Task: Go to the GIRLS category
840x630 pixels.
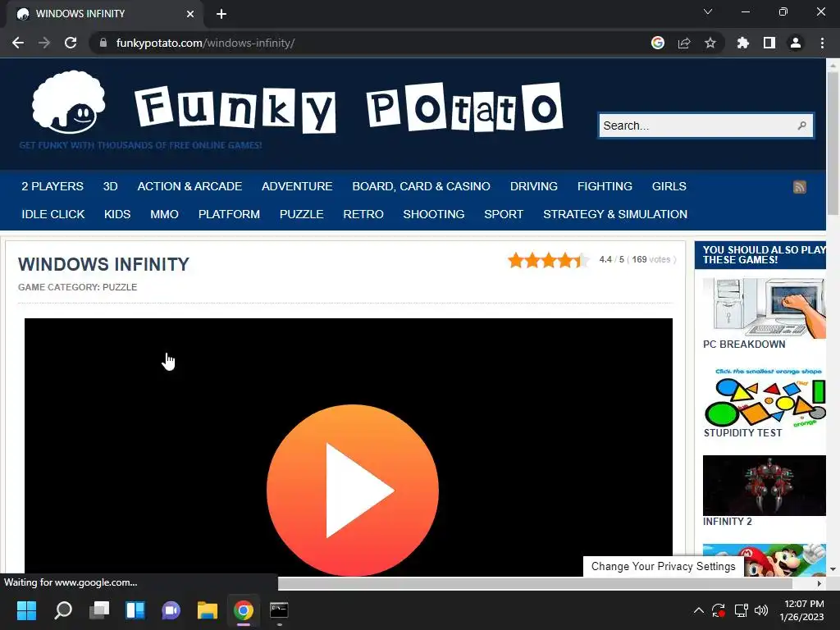Action: 669,186
